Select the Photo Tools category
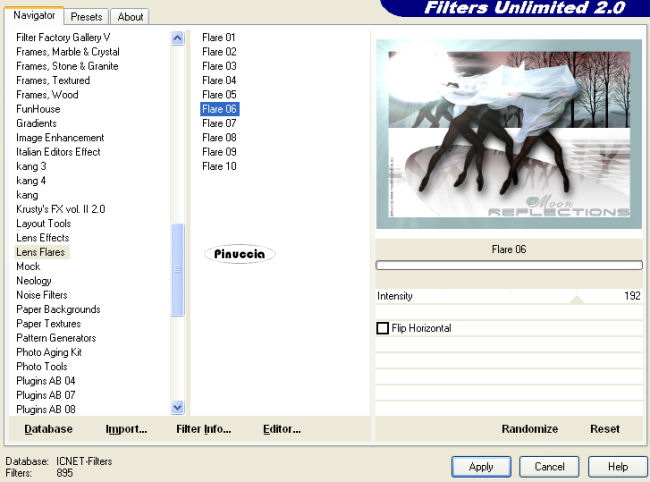The width and height of the screenshot is (650, 482). [41, 366]
